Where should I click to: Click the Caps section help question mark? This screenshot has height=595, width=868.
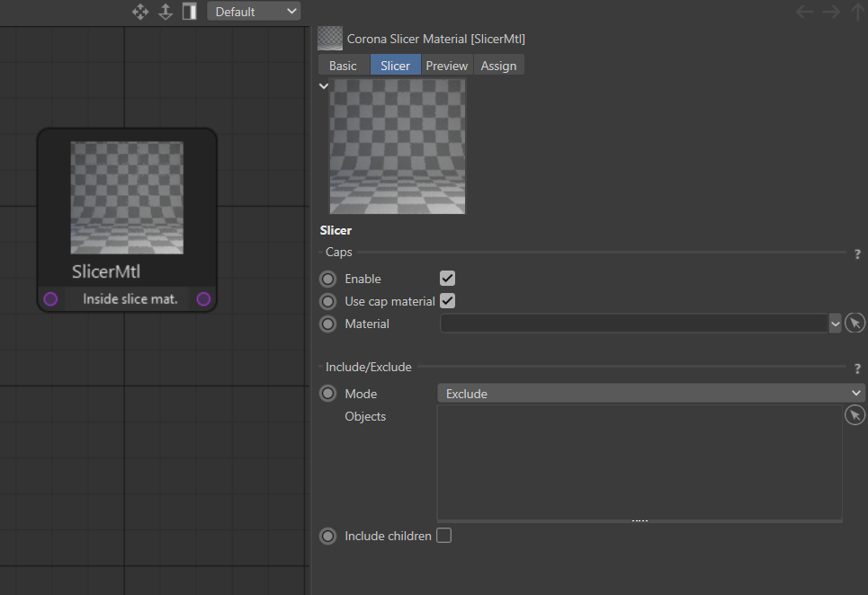point(857,254)
